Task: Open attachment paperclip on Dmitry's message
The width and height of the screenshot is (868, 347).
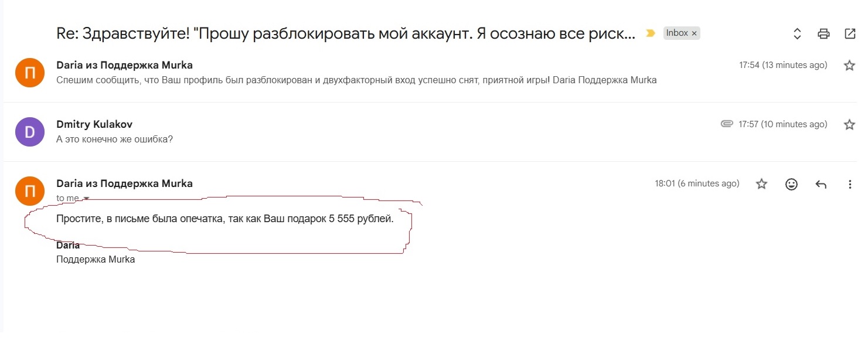Action: [x=727, y=124]
